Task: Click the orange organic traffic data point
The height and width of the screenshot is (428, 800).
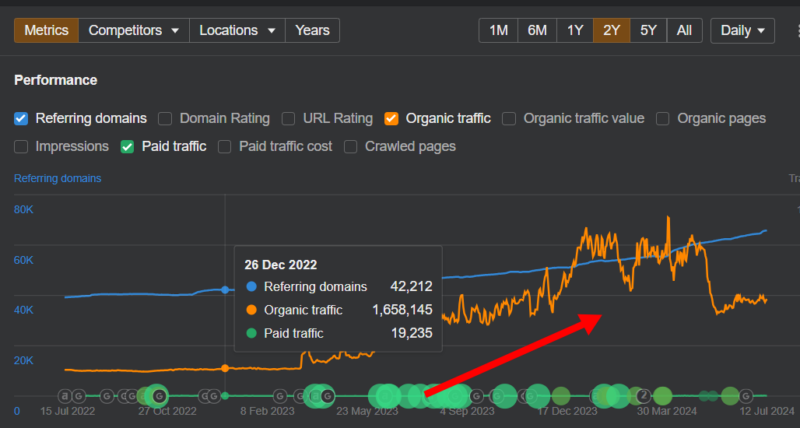Action: point(225,368)
